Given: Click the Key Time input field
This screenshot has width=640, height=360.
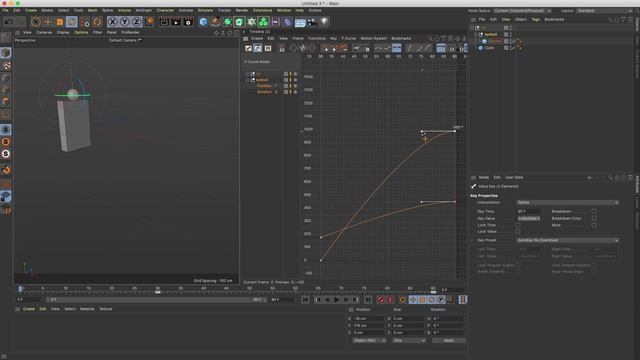Looking at the screenshot, I should pos(529,211).
